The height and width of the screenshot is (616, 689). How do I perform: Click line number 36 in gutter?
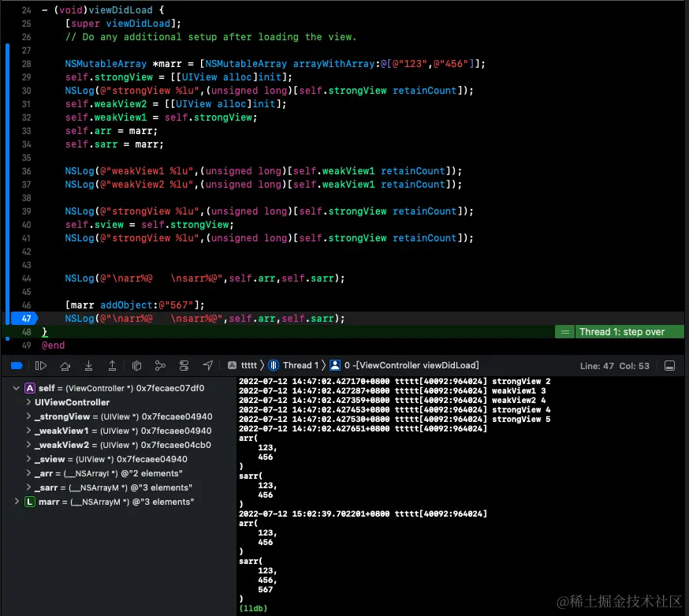tap(26, 171)
